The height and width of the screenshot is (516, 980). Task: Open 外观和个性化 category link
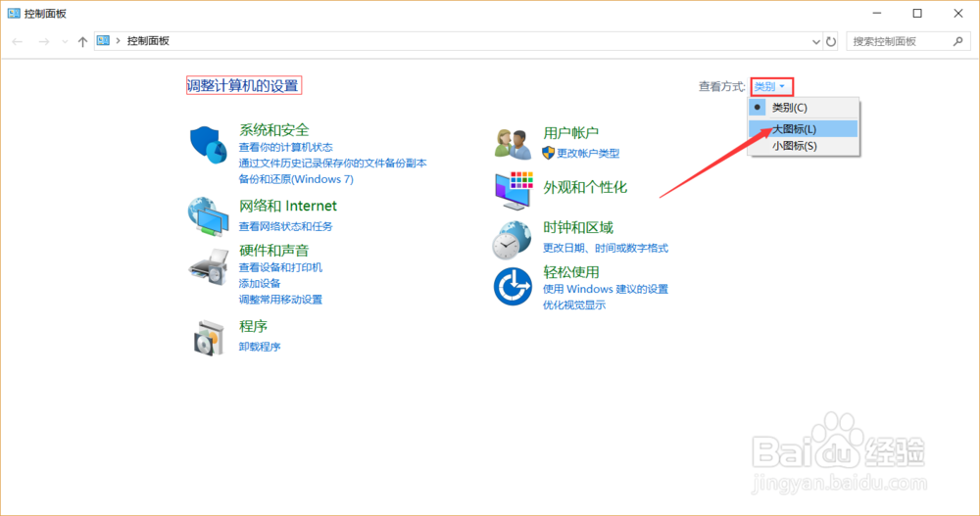[x=585, y=187]
